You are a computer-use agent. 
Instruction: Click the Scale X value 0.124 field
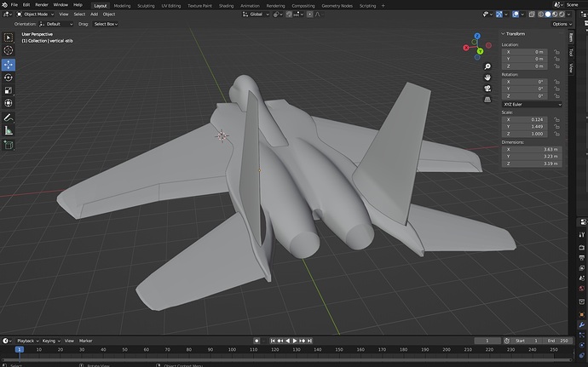[x=524, y=119]
